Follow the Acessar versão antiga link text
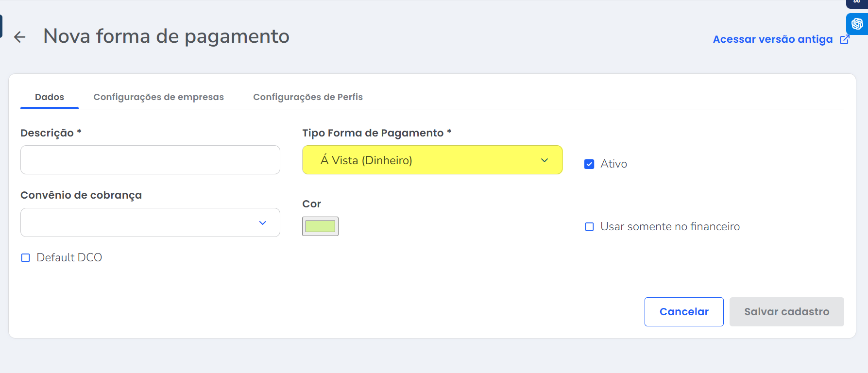868x373 pixels. coord(772,39)
